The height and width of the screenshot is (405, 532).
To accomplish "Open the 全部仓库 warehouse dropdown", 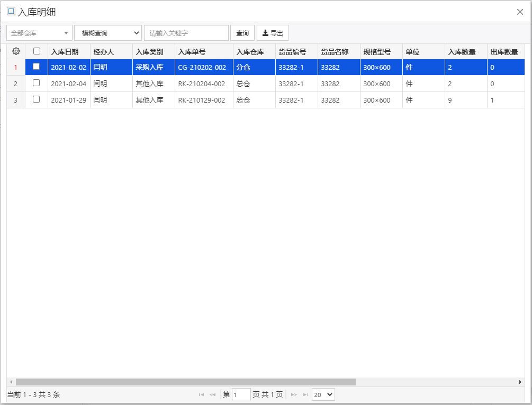I will tap(39, 33).
